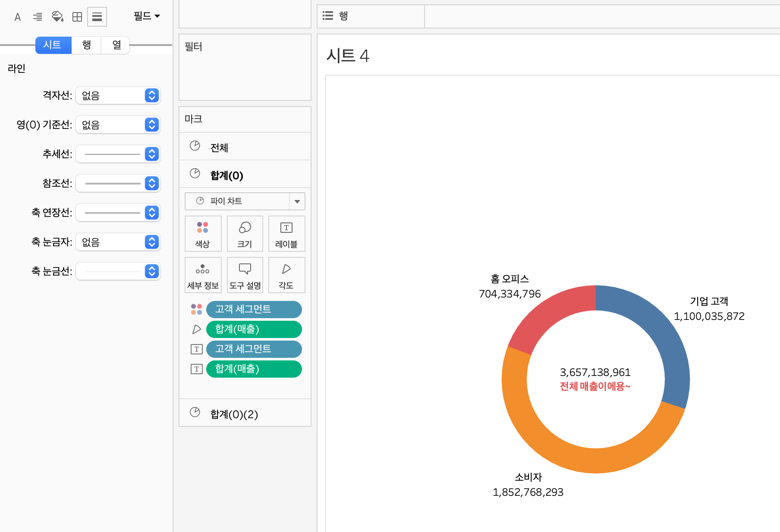
Task: Click label T icon beside 고객 세그먼트
Action: click(x=196, y=349)
